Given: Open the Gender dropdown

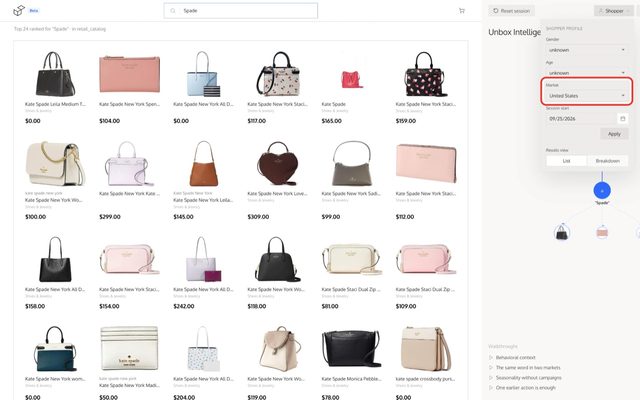Looking at the screenshot, I should click(x=587, y=50).
